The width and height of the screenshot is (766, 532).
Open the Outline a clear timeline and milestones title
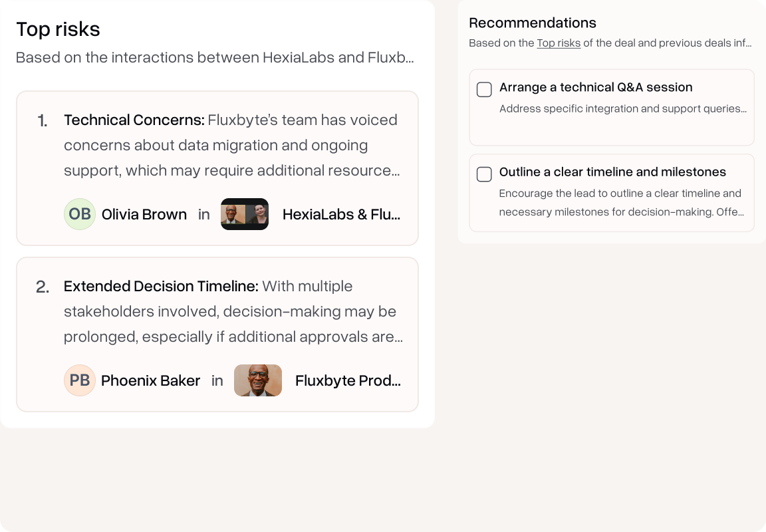coord(612,172)
